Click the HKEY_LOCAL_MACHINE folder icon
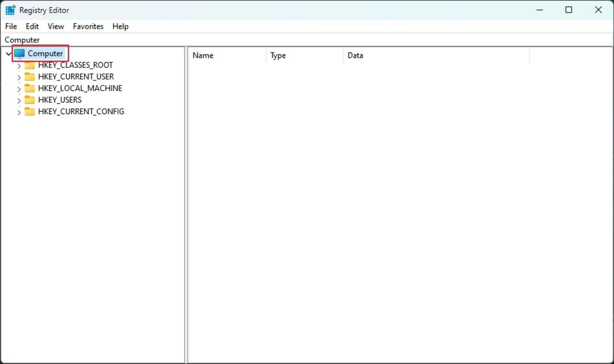 coord(30,89)
